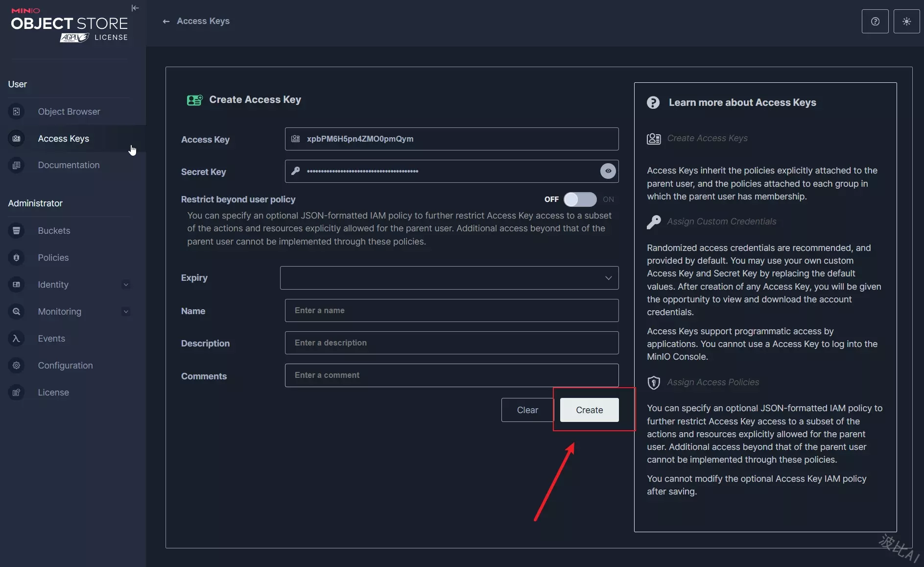Click the Buckets sidebar icon
Viewport: 924px width, 567px height.
(x=17, y=231)
